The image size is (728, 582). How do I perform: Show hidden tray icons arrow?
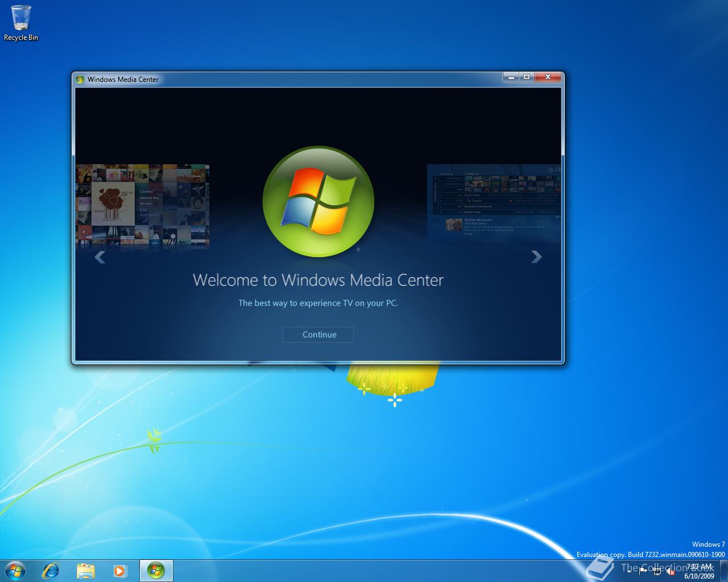tap(630, 571)
